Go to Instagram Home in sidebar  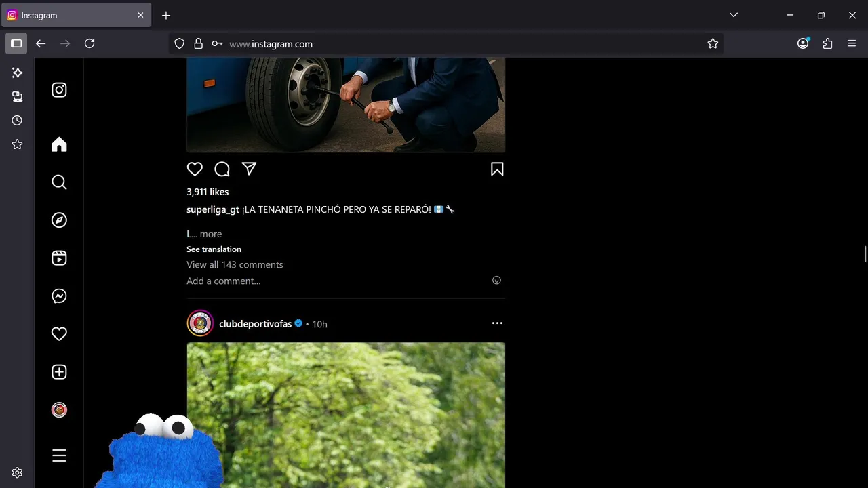(59, 144)
